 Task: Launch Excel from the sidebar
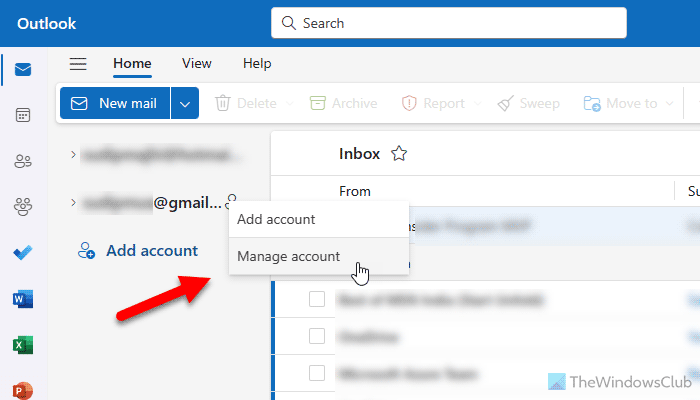23,345
